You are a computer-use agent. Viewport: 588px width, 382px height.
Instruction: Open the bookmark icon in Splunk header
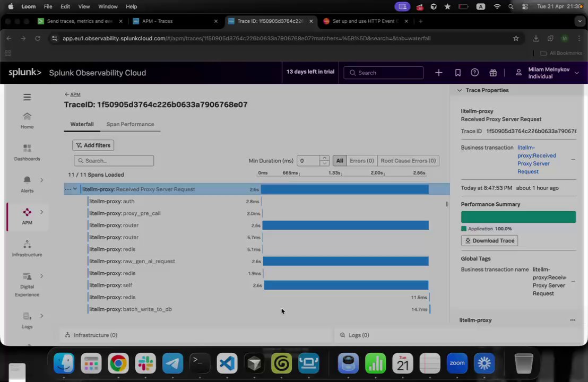pos(457,73)
